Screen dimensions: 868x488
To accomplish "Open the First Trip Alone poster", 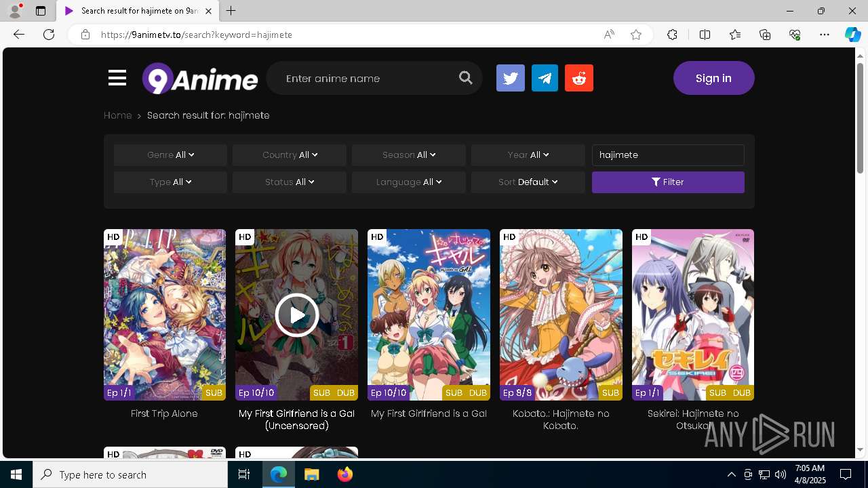I will click(165, 314).
